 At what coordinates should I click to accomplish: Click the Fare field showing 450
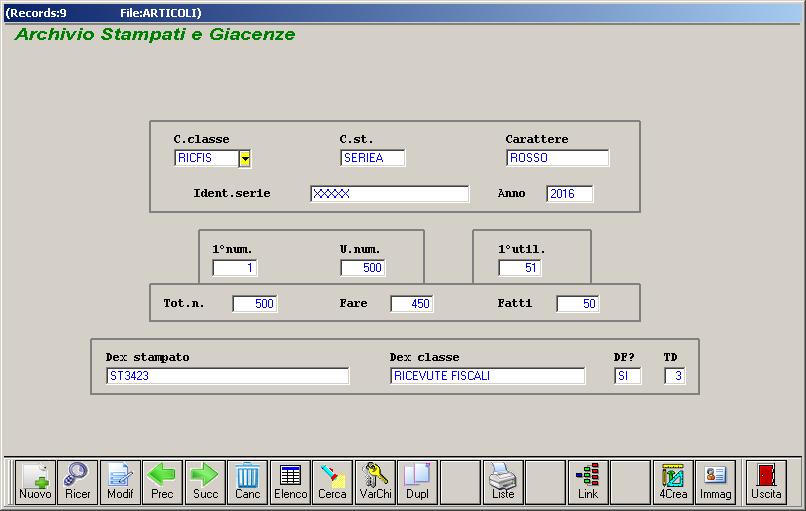coord(412,304)
